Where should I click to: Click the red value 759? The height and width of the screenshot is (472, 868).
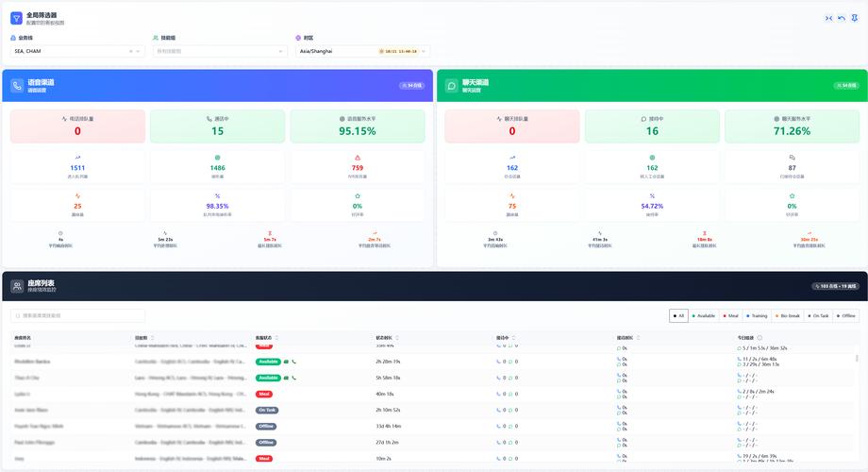358,168
